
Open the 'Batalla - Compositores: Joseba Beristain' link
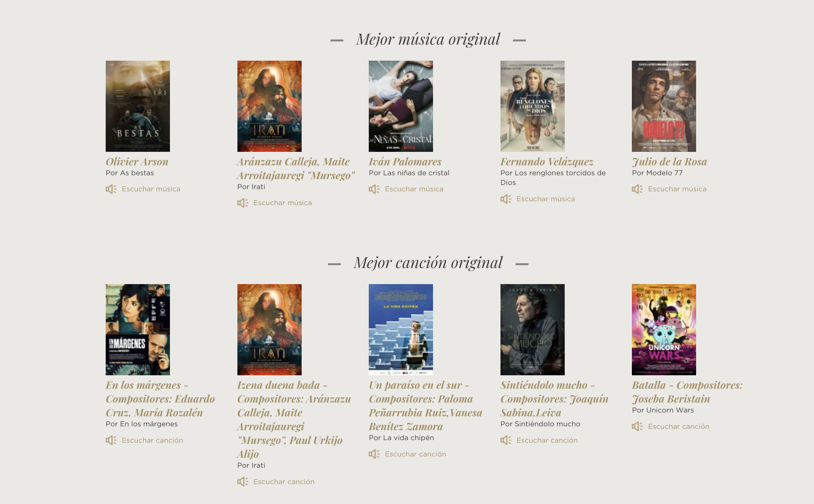click(687, 392)
